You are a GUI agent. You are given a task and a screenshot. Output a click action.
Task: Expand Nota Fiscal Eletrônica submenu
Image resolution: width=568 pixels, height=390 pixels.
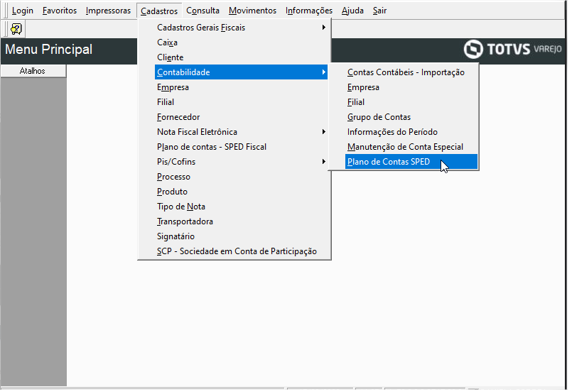[241, 132]
